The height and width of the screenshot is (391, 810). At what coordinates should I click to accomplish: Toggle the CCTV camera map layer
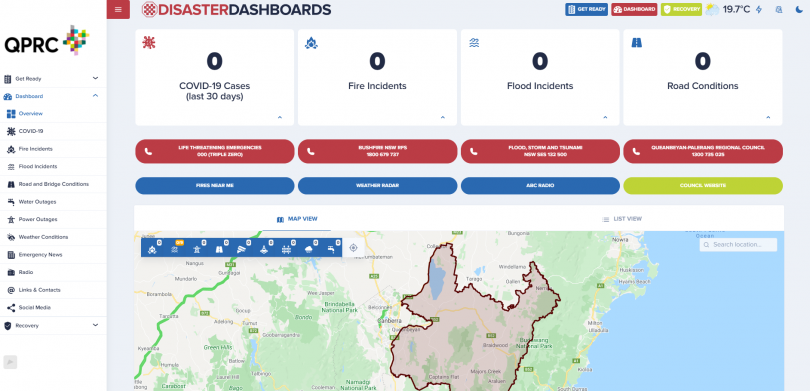pos(242,248)
